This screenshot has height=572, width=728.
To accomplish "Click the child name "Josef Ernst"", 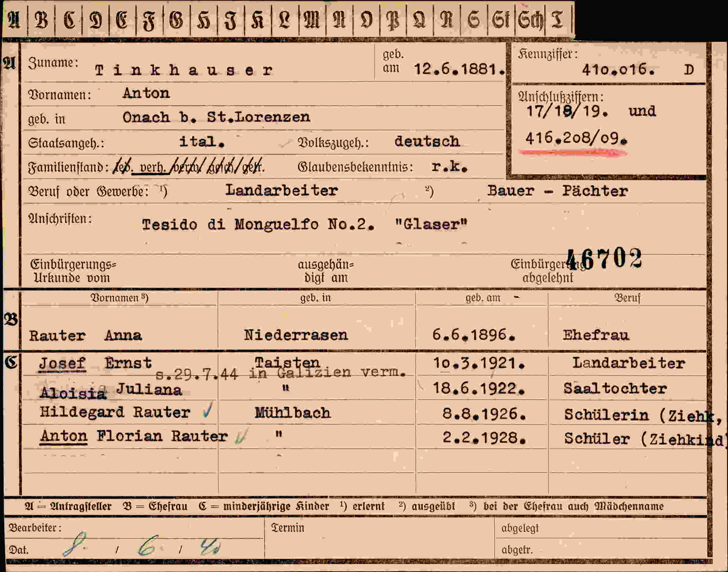I will (x=96, y=363).
